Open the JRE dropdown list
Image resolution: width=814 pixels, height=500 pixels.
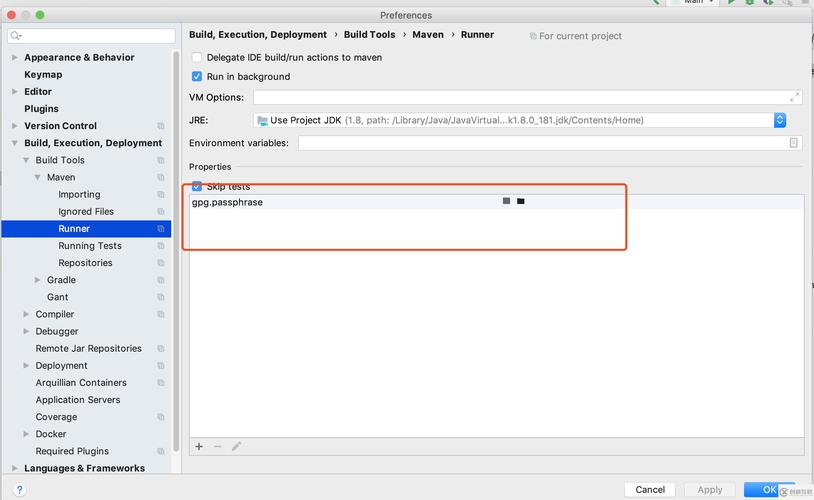[x=779, y=120]
